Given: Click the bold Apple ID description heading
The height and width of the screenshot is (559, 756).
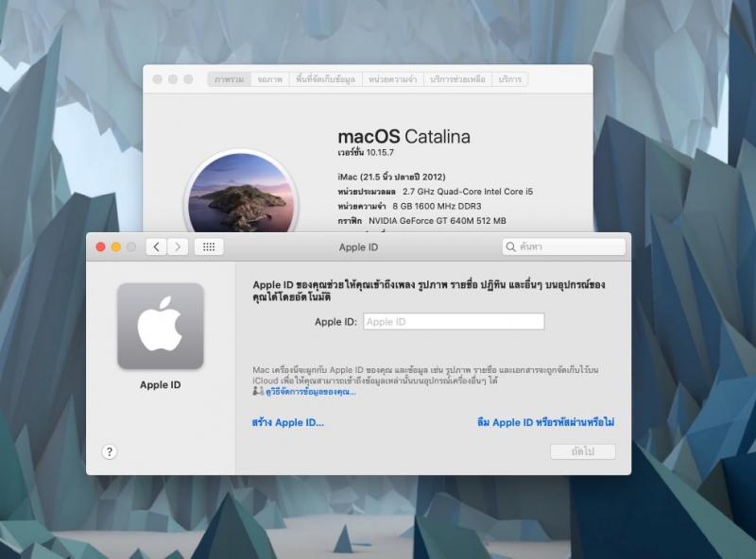Looking at the screenshot, I should point(429,291).
